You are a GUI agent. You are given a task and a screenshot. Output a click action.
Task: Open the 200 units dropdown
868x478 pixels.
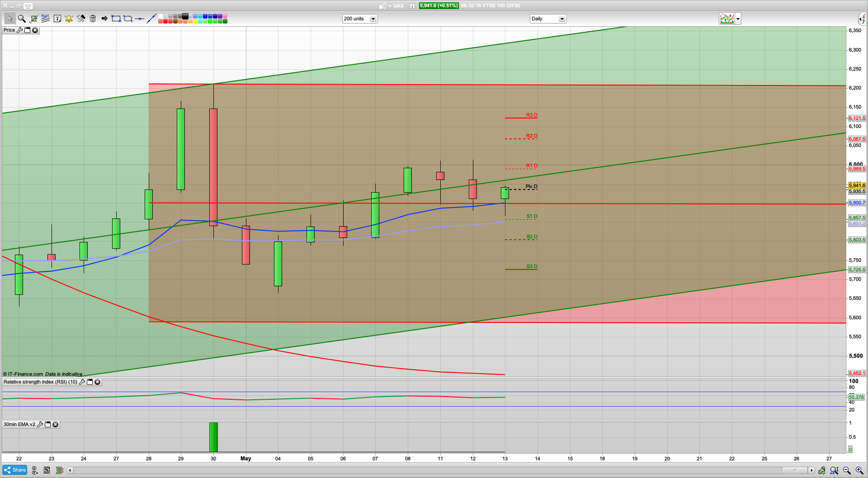[x=373, y=19]
